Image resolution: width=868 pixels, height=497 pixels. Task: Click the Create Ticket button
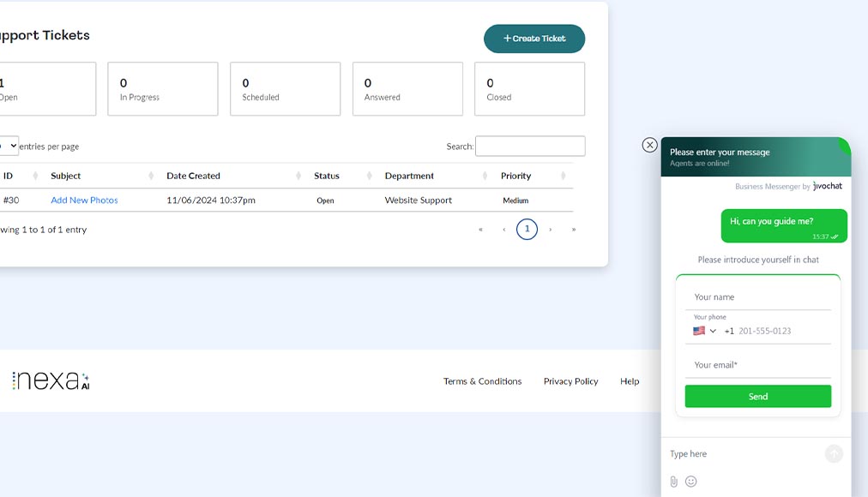pos(534,39)
